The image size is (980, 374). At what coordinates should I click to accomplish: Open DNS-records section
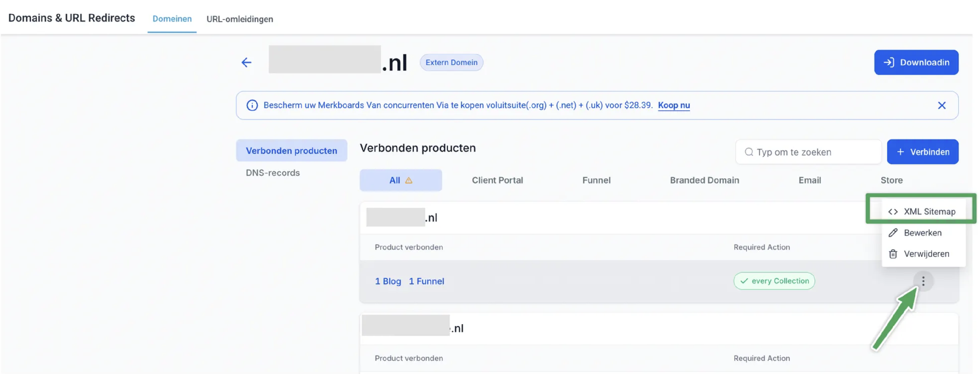pyautogui.click(x=272, y=173)
